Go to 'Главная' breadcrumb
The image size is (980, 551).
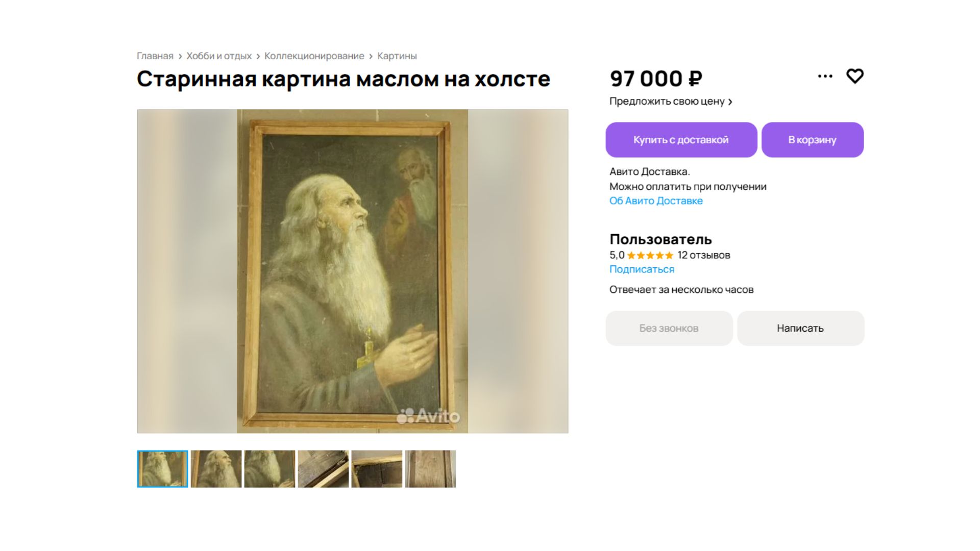click(155, 56)
